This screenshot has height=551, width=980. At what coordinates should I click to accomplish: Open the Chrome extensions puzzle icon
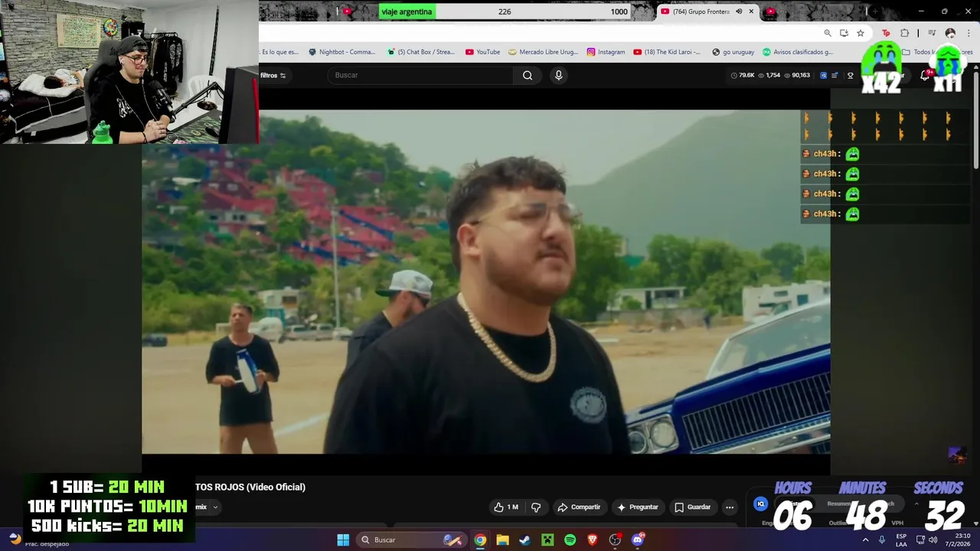coord(905,33)
